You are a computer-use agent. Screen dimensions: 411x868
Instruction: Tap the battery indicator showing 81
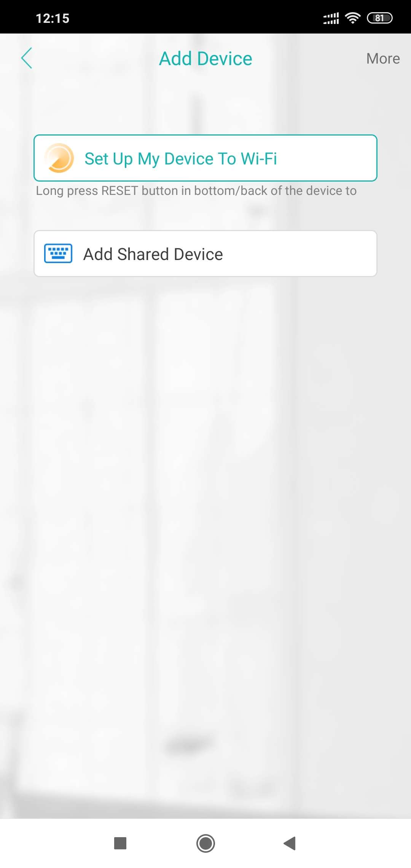379,18
